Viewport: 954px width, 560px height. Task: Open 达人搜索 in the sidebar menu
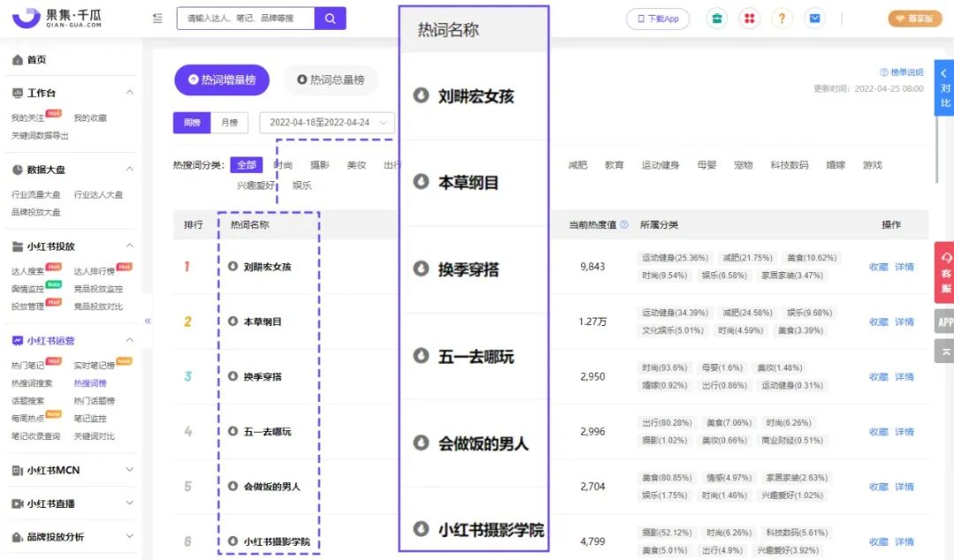(27, 271)
